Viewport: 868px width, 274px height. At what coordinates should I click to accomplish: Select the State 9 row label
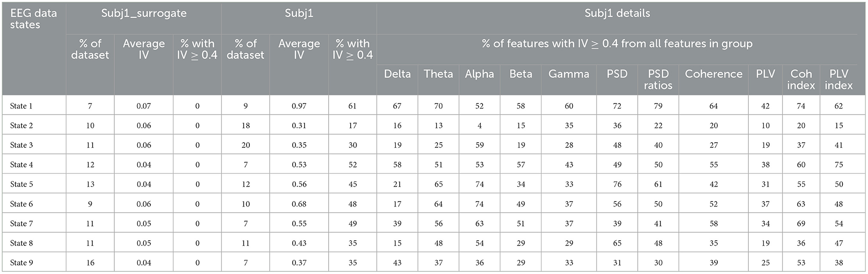click(x=21, y=263)
